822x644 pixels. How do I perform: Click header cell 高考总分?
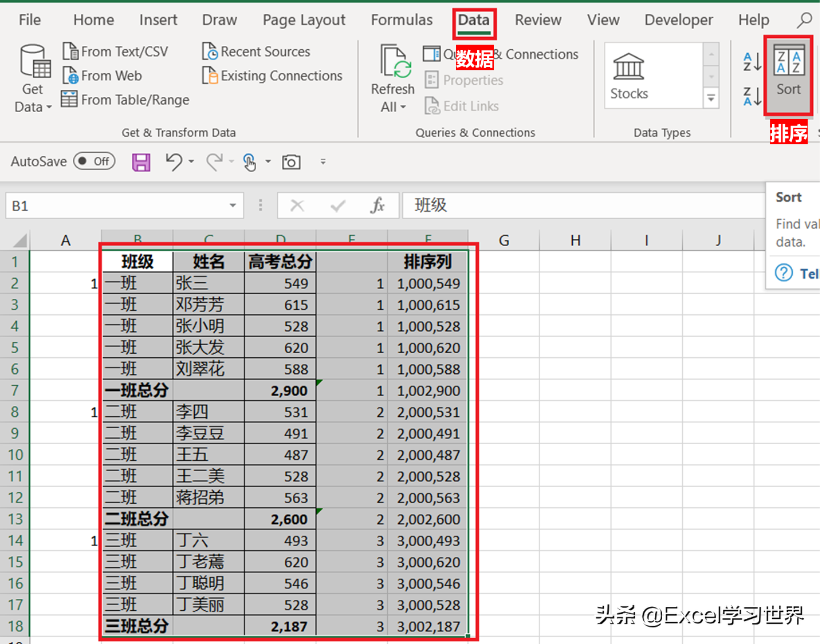point(280,262)
